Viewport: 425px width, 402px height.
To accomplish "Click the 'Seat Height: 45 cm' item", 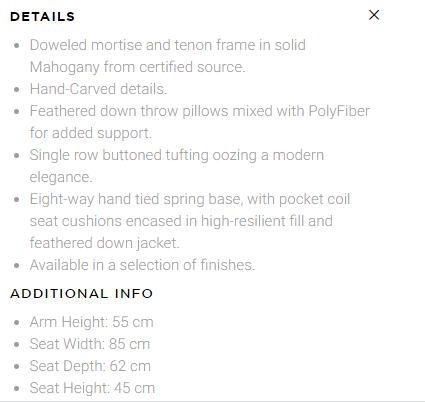I will [92, 388].
